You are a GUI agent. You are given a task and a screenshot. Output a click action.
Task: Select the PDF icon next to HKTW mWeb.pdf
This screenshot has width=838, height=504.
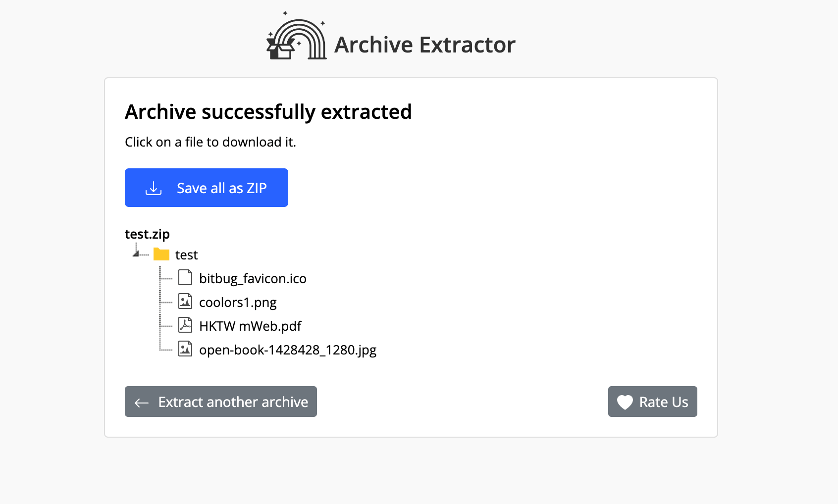point(185,325)
